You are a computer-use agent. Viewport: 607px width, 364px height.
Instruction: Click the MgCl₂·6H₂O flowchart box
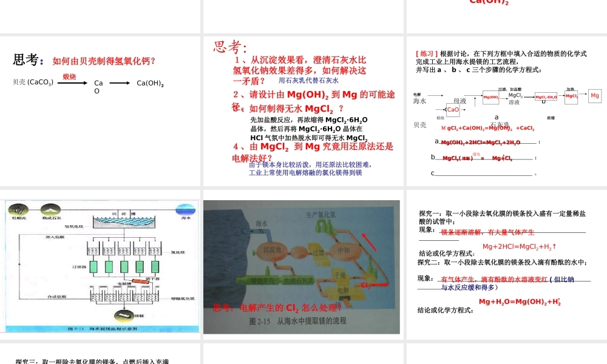(x=546, y=97)
